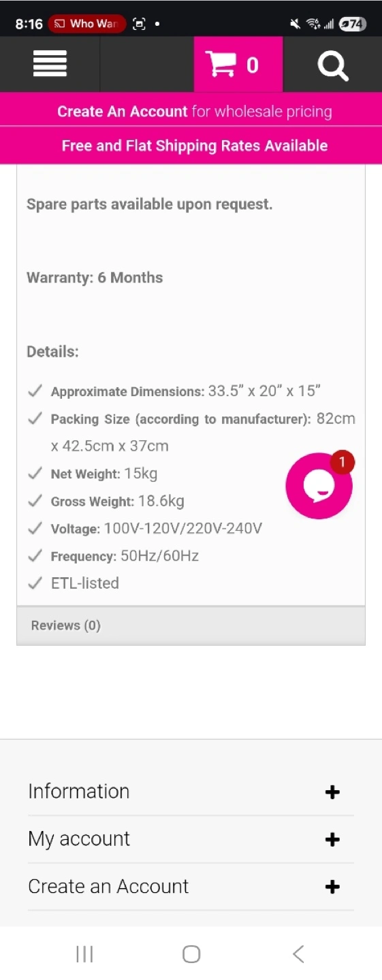Open the hamburger navigation menu

(50, 64)
